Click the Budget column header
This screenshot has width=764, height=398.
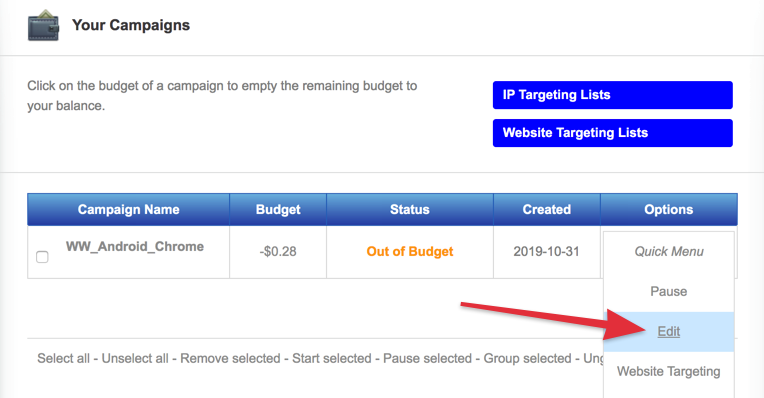[278, 209]
